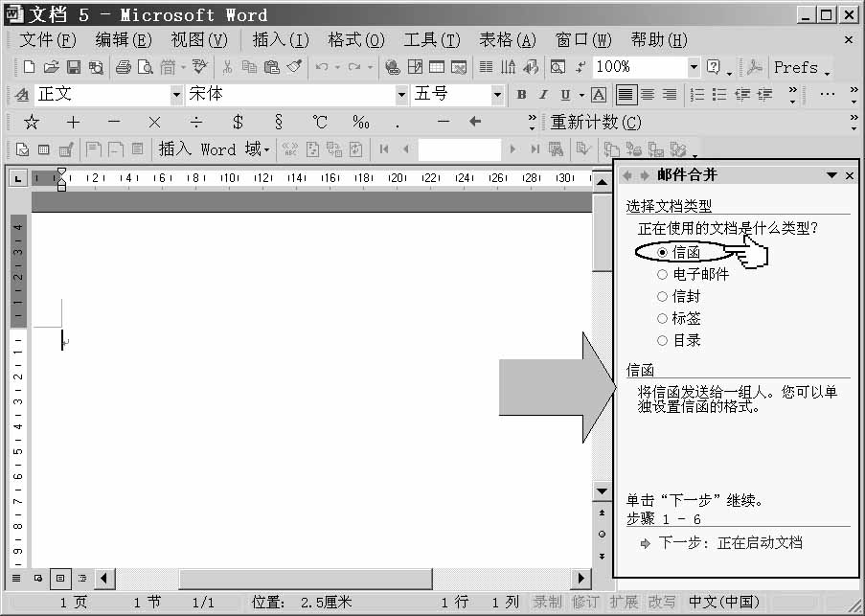
Task: Insert the star symbol ☆
Action: (x=32, y=123)
